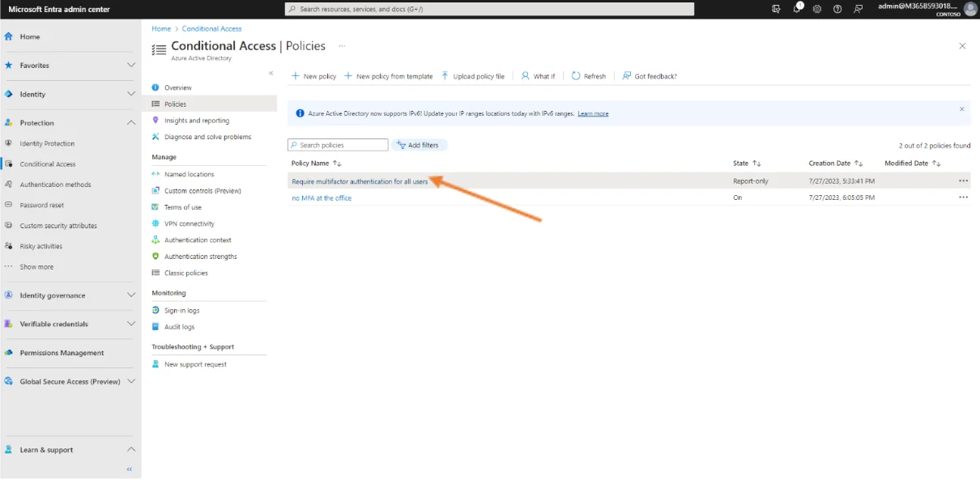
Task: Click the Refresh toolbar button
Action: click(589, 76)
